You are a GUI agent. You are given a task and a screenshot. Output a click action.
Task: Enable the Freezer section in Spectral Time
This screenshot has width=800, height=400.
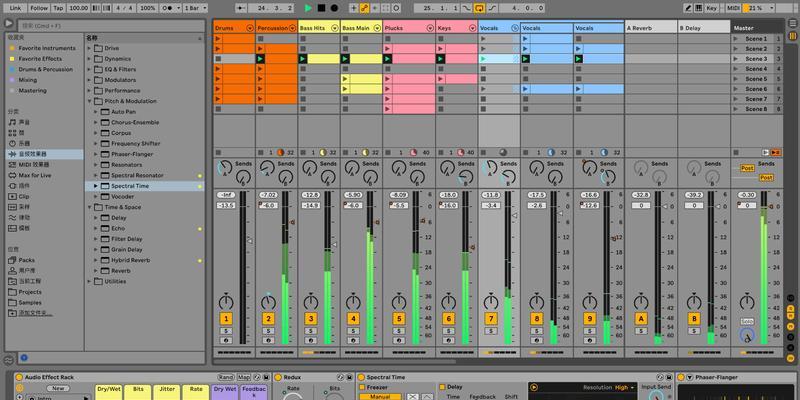click(x=363, y=387)
